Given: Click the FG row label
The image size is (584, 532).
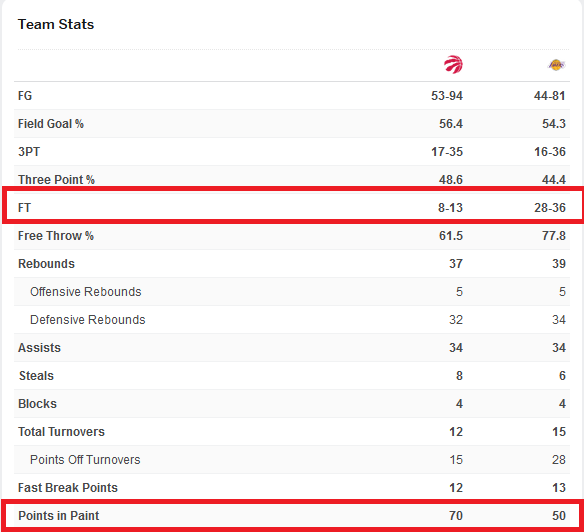Looking at the screenshot, I should tap(25, 96).
